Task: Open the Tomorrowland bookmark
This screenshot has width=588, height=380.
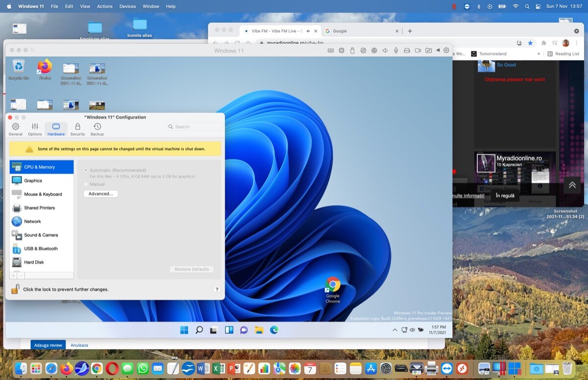Action: pyautogui.click(x=489, y=54)
